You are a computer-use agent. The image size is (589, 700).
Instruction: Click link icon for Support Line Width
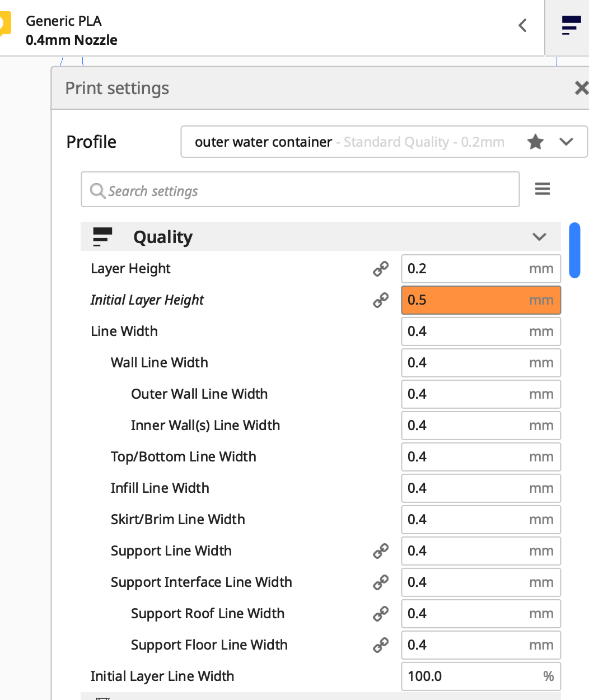pyautogui.click(x=381, y=551)
